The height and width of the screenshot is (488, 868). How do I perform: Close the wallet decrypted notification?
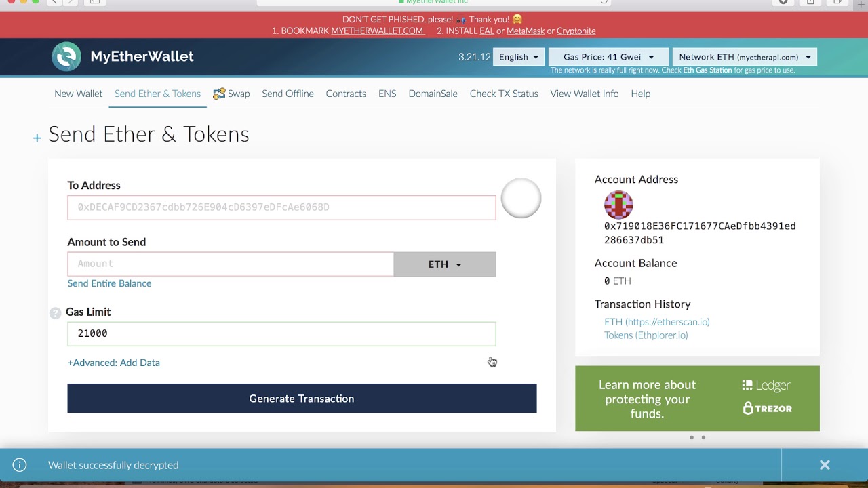click(x=825, y=465)
